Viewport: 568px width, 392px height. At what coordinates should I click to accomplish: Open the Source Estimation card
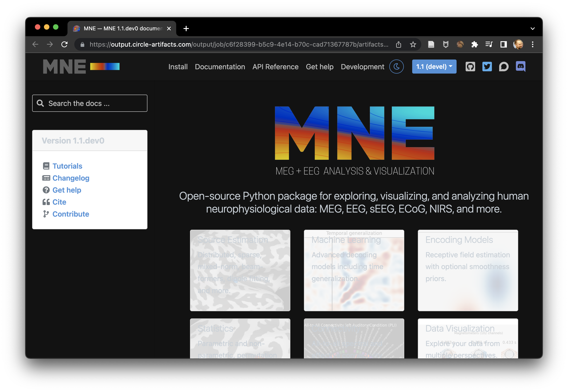240,270
